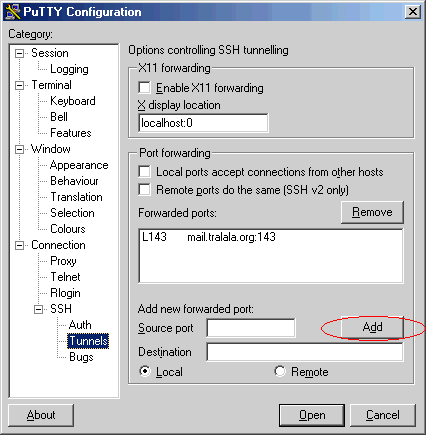Click the Remove button
The width and height of the screenshot is (426, 435).
point(372,212)
